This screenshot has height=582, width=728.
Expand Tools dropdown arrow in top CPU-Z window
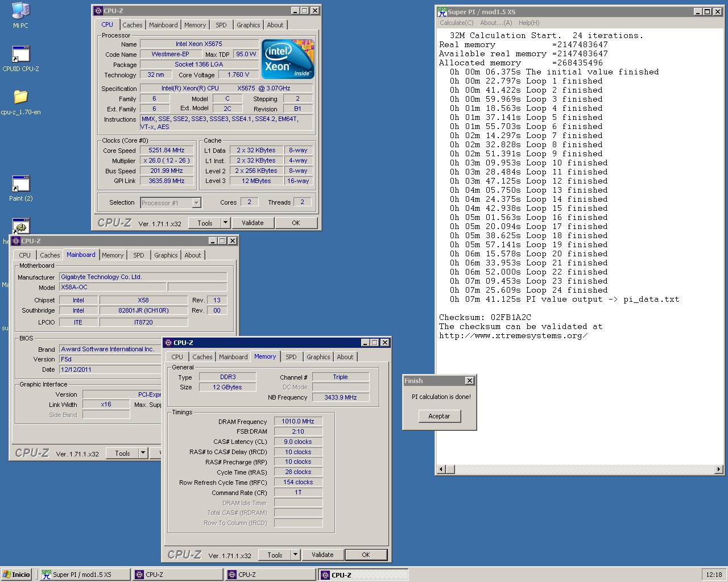point(225,223)
